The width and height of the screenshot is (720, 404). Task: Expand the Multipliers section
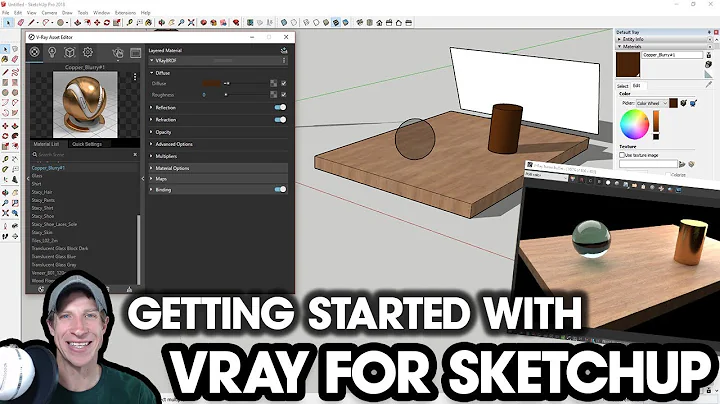[152, 156]
